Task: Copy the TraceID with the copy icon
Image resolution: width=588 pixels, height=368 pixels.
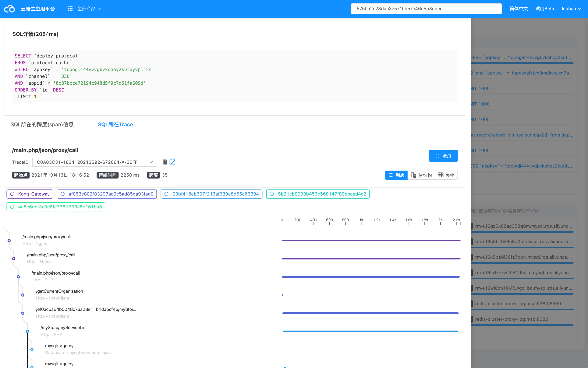Action: pos(165,162)
